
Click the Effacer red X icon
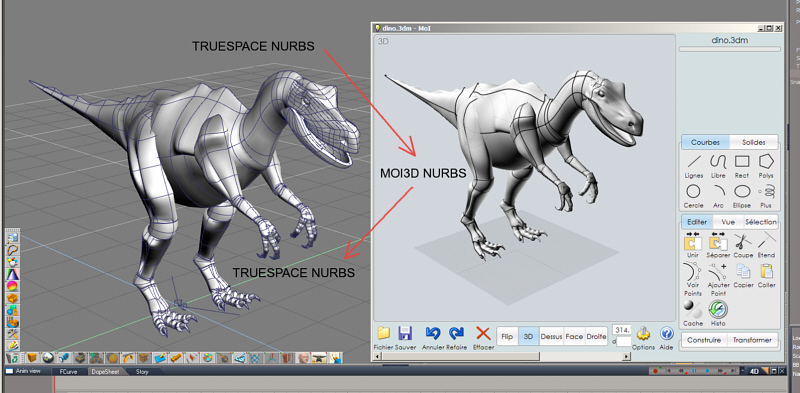(483, 334)
